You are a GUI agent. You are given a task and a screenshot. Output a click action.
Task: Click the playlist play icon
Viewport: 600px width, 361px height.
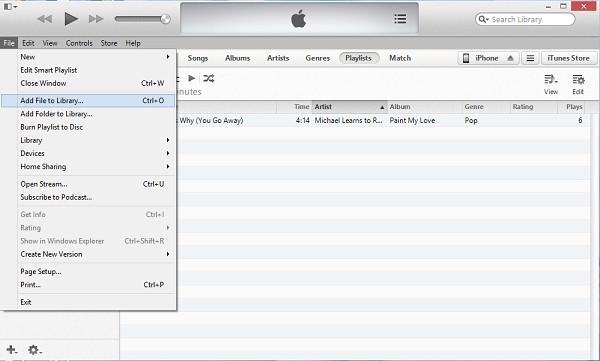tap(192, 78)
